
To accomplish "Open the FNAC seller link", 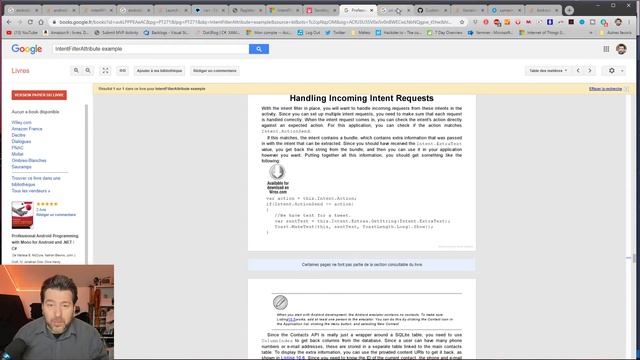I will coord(18,148).
